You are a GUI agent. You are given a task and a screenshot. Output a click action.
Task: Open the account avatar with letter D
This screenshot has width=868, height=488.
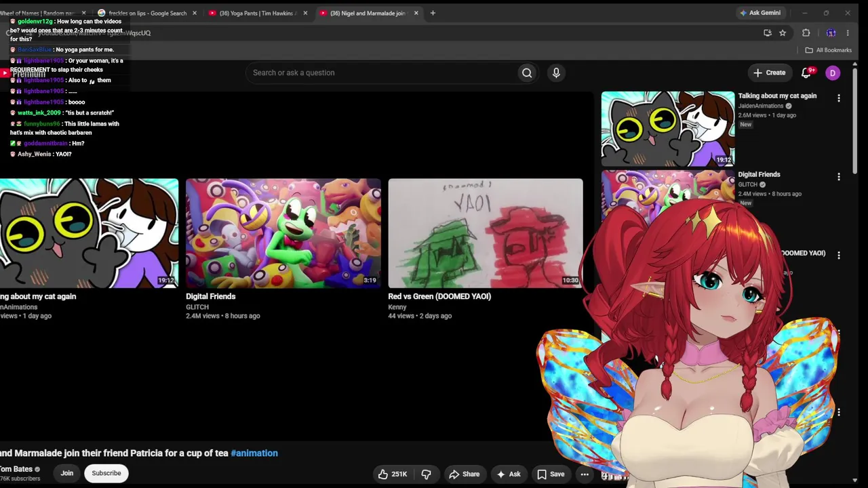833,73
